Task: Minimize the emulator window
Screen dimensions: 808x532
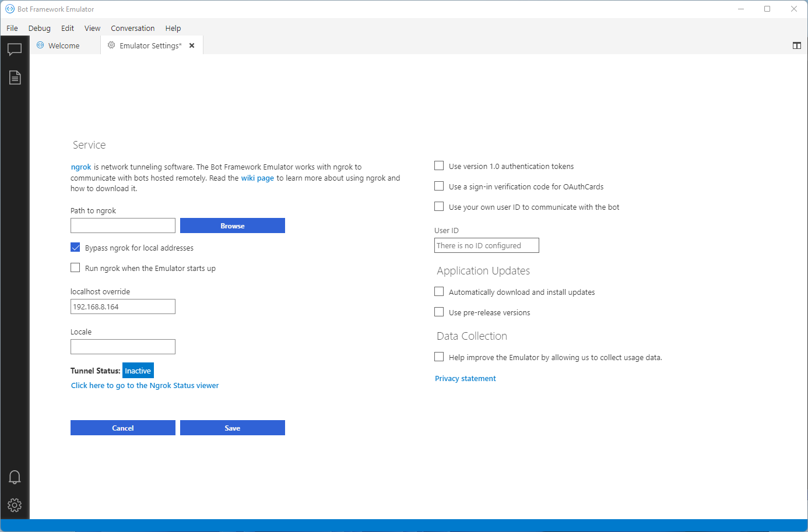Action: (x=741, y=9)
